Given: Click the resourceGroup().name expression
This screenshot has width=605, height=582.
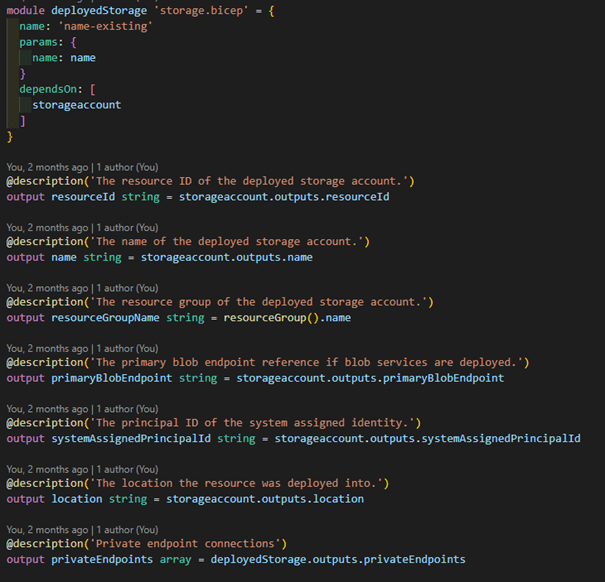Looking at the screenshot, I should pos(281,318).
